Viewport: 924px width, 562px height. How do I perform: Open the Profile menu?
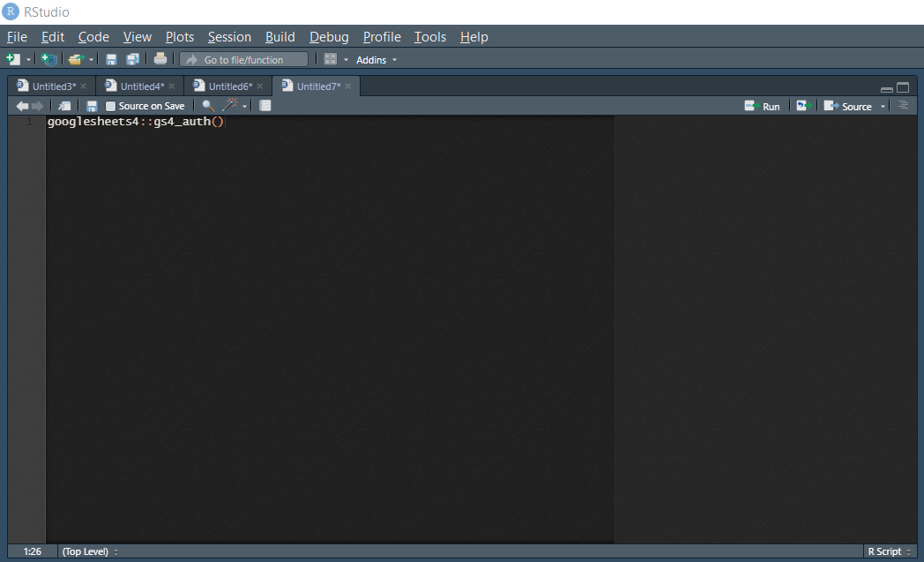coord(382,36)
